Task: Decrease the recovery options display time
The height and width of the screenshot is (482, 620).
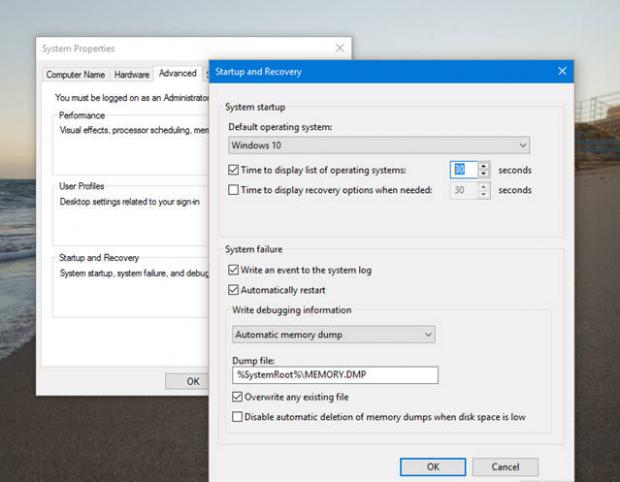Action: pos(485,194)
